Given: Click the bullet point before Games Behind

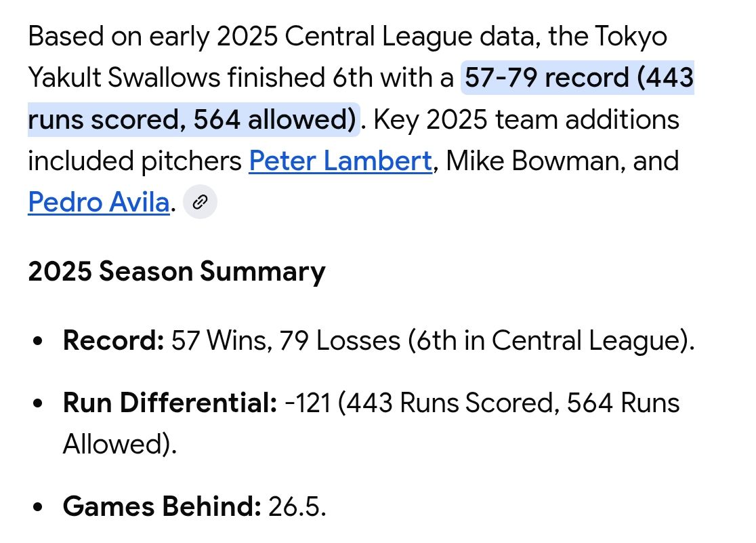Looking at the screenshot, I should tap(39, 507).
